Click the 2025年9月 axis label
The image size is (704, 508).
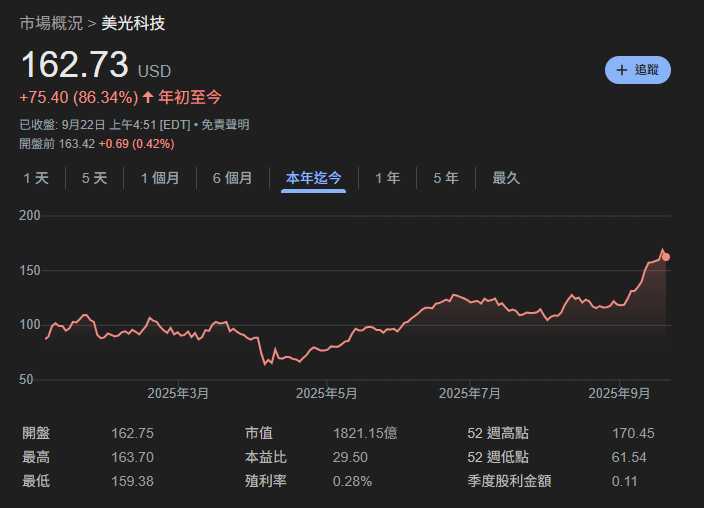(619, 394)
